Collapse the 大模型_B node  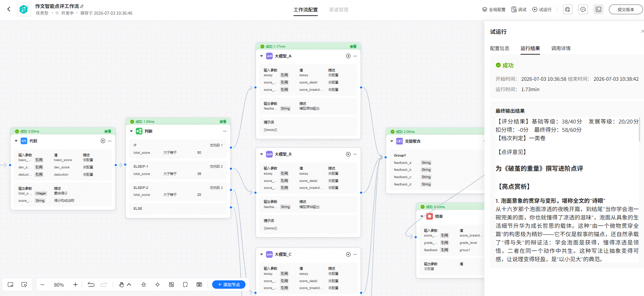[261, 154]
